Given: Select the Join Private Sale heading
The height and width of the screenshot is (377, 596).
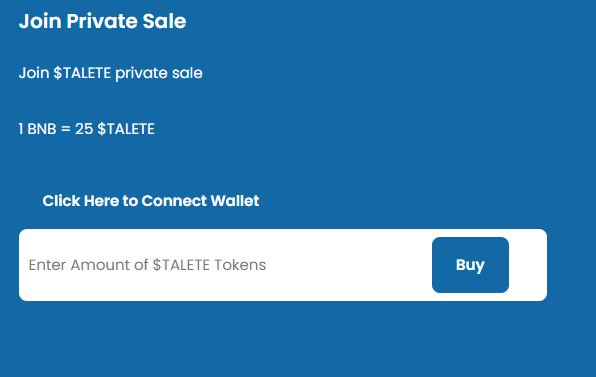Looking at the screenshot, I should tap(103, 21).
